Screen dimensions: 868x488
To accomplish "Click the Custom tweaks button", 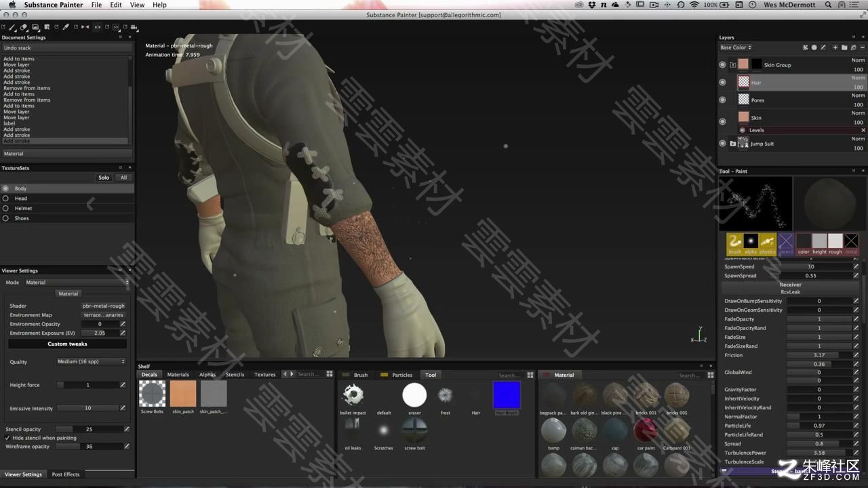I will point(67,344).
